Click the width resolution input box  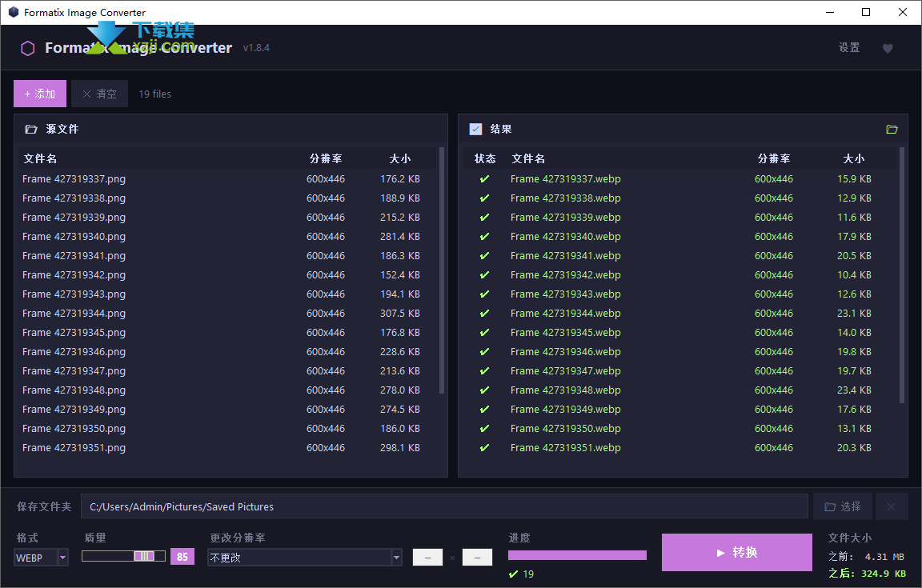(427, 557)
